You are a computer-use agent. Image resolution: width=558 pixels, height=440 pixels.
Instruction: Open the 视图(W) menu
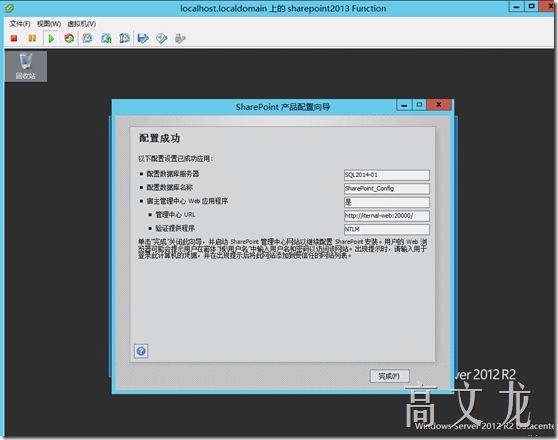pos(49,24)
